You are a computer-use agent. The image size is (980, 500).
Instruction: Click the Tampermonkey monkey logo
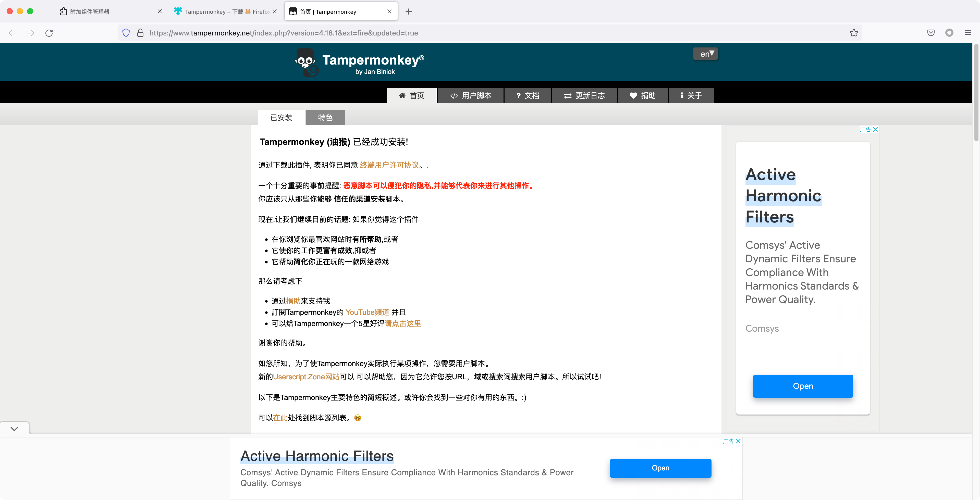pyautogui.click(x=307, y=62)
